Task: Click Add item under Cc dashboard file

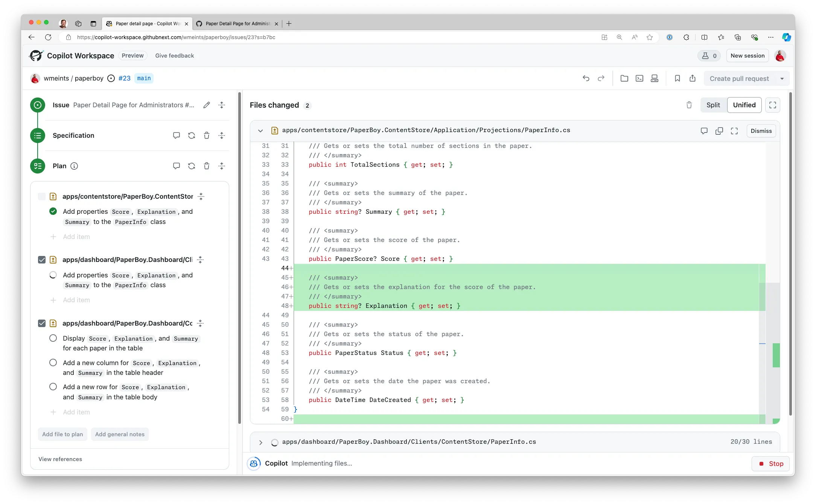Action: coord(76,412)
